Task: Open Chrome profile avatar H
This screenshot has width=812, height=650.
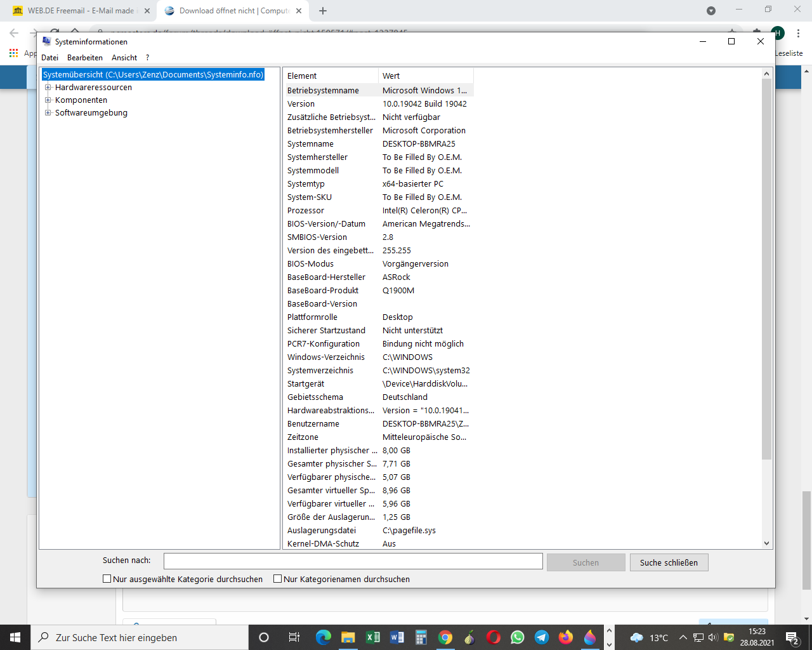Action: (778, 32)
